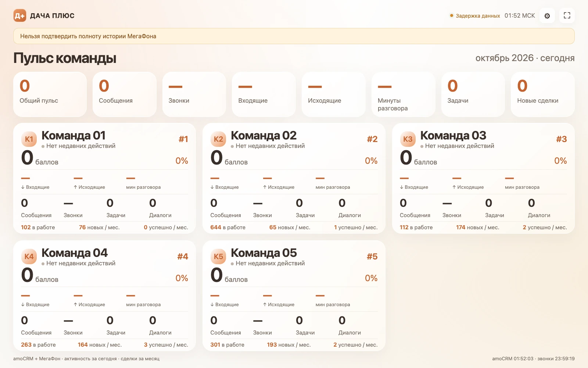Click 102 в работе in Команда 01
588x368 pixels.
pyautogui.click(x=38, y=227)
